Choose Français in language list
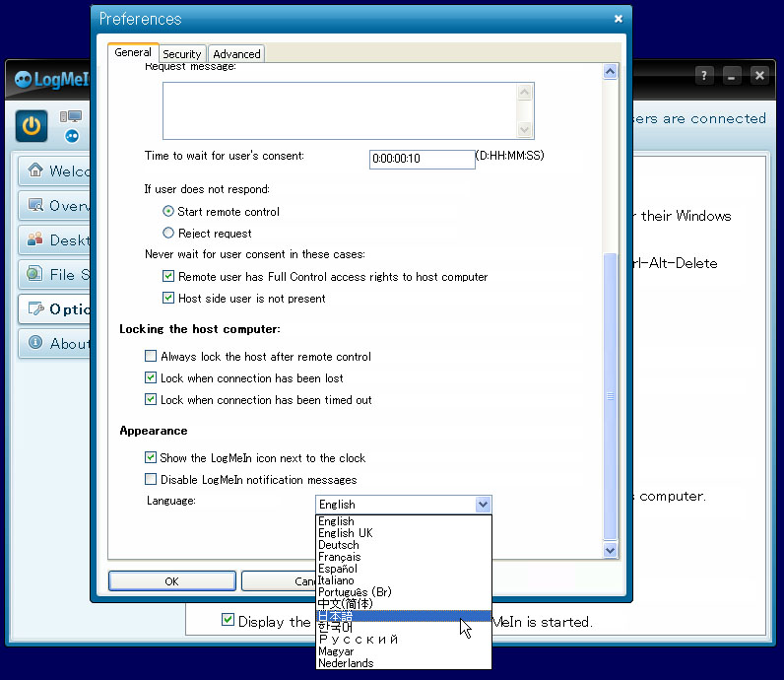Image resolution: width=784 pixels, height=680 pixels. tap(404, 557)
